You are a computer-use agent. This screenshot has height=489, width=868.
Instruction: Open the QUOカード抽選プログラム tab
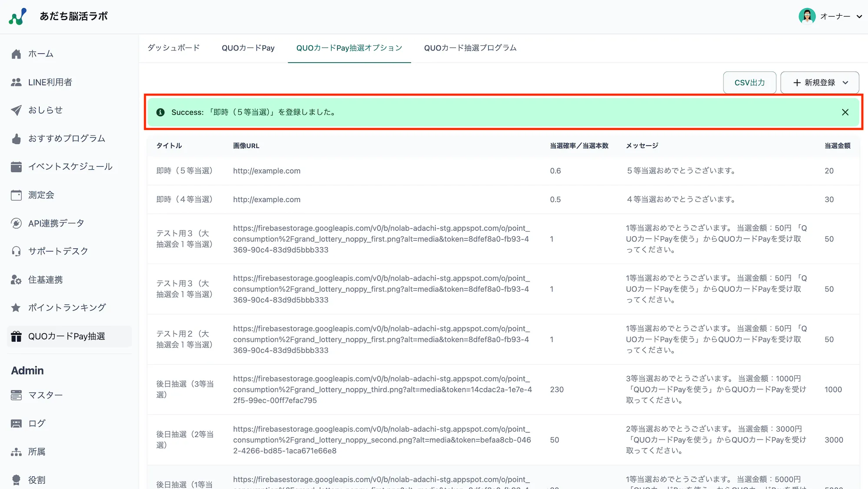(470, 48)
